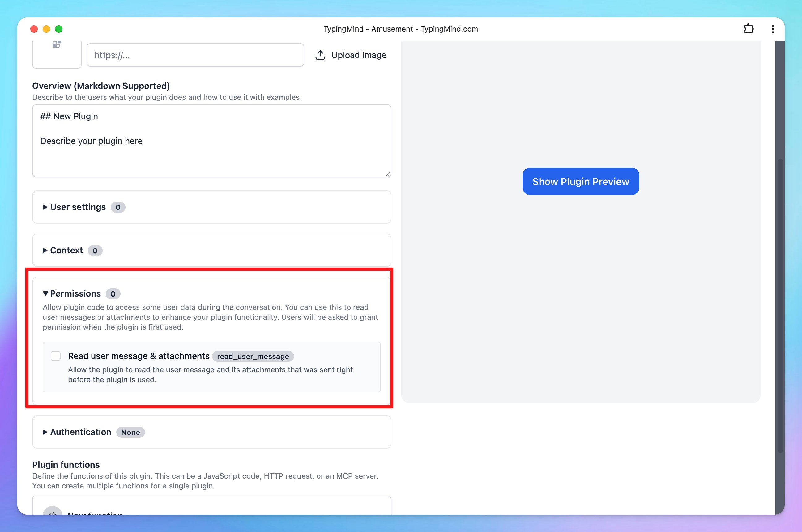Click the code icon beside New function
The width and height of the screenshot is (802, 532).
pyautogui.click(x=53, y=512)
